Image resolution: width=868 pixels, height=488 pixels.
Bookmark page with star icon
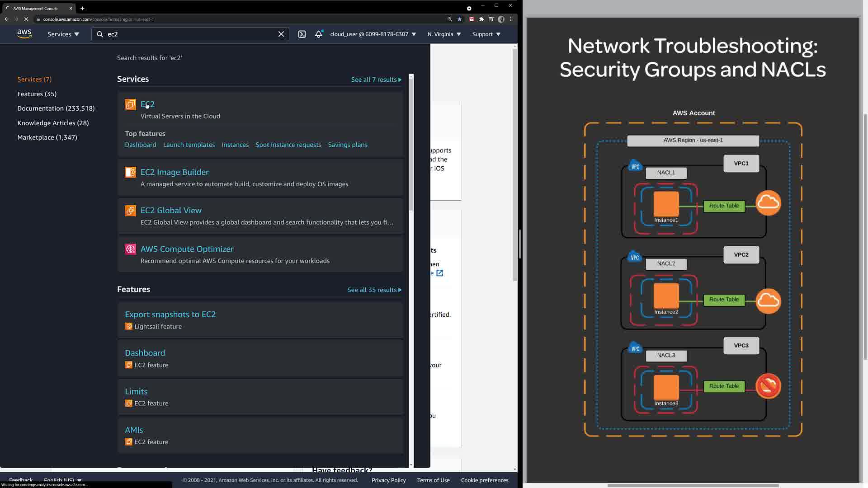[460, 19]
